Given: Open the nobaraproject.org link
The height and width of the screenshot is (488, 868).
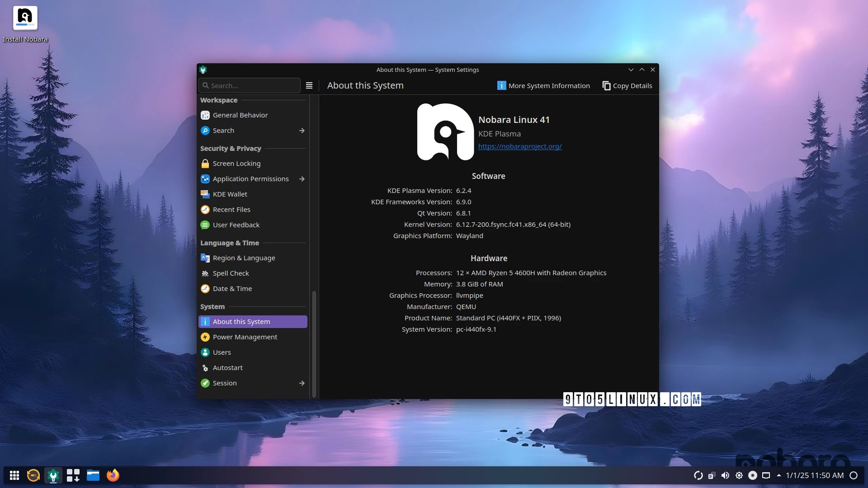Looking at the screenshot, I should pos(520,146).
